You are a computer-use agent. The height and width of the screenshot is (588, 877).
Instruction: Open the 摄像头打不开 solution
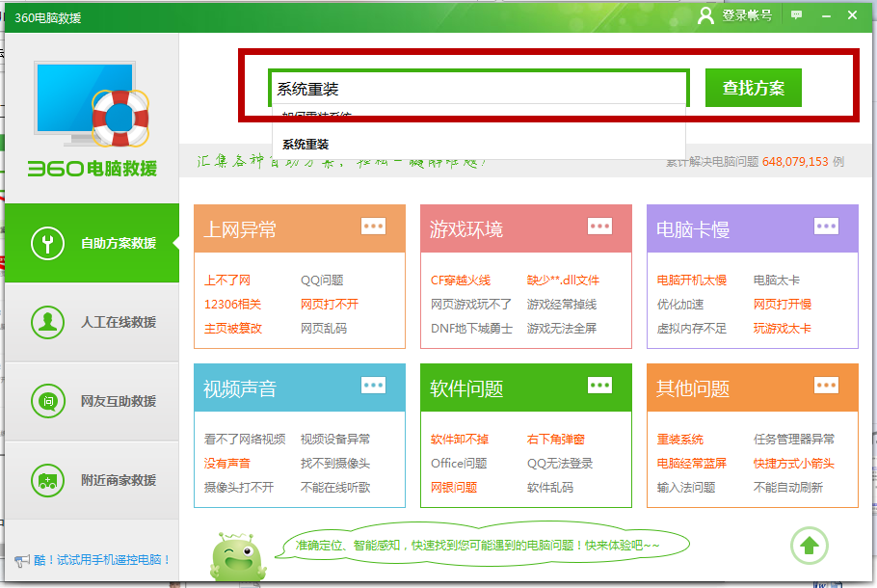pos(239,488)
